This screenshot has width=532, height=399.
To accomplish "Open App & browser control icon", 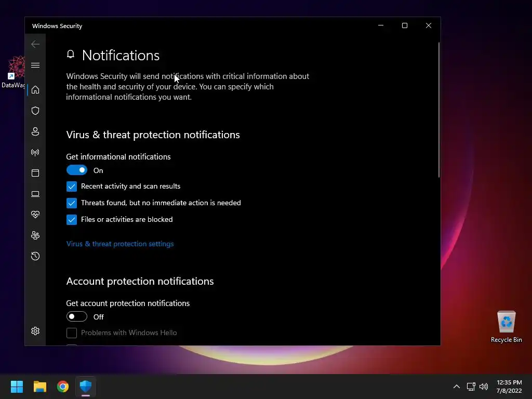I will click(x=35, y=173).
